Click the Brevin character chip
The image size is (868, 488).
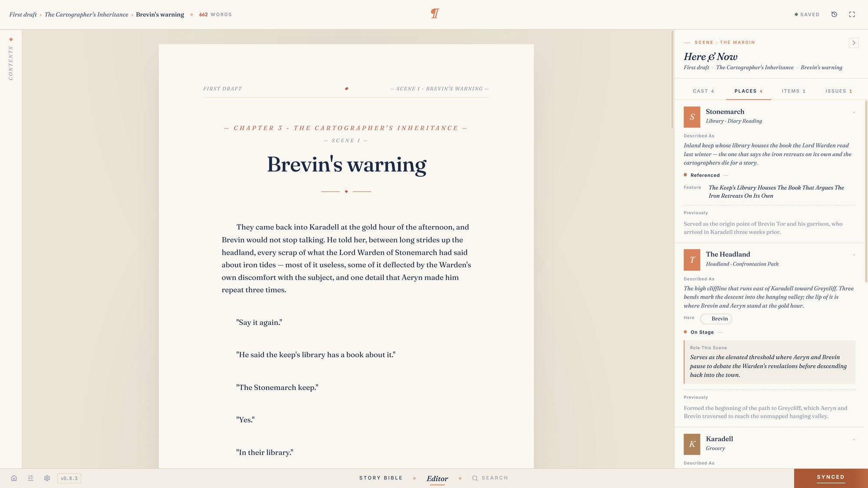click(716, 319)
